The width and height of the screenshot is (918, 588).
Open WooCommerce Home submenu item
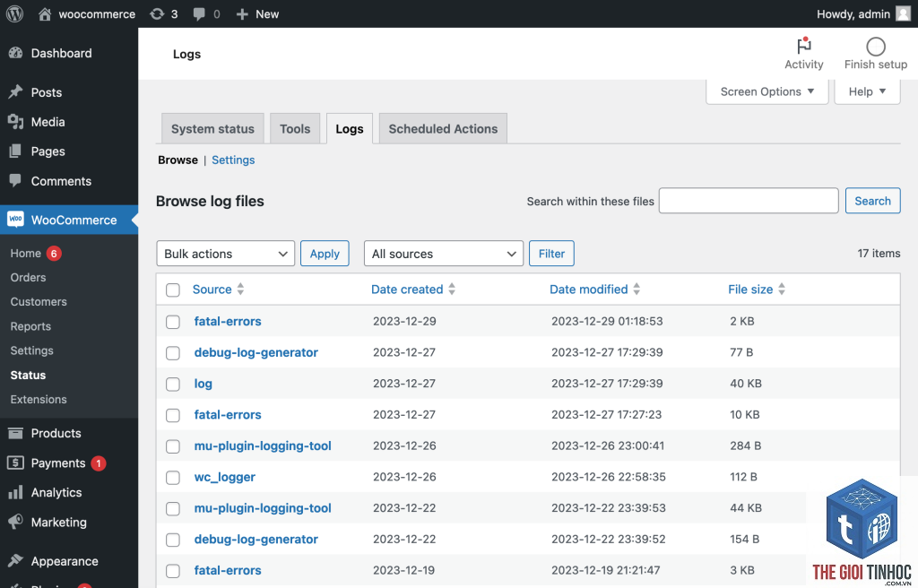click(26, 253)
